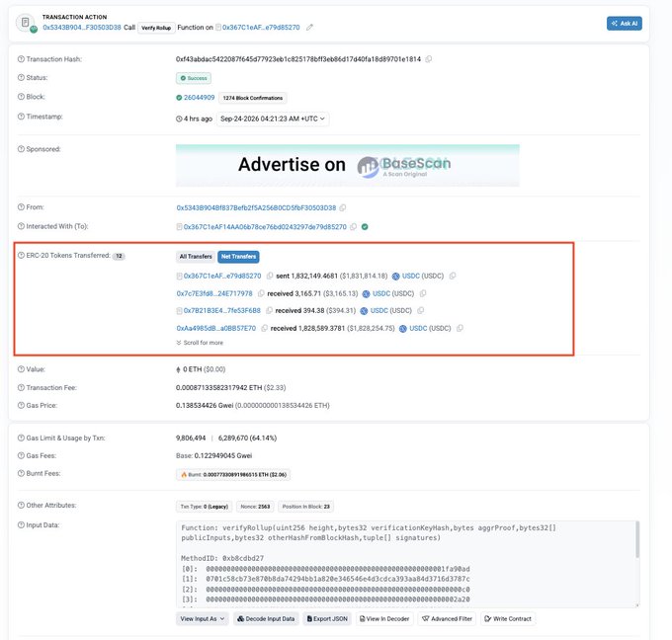Click the edit pencil icon beside 0x367C1eAF...e79d85270
Viewport: 672px width, 640px height.
(x=309, y=28)
